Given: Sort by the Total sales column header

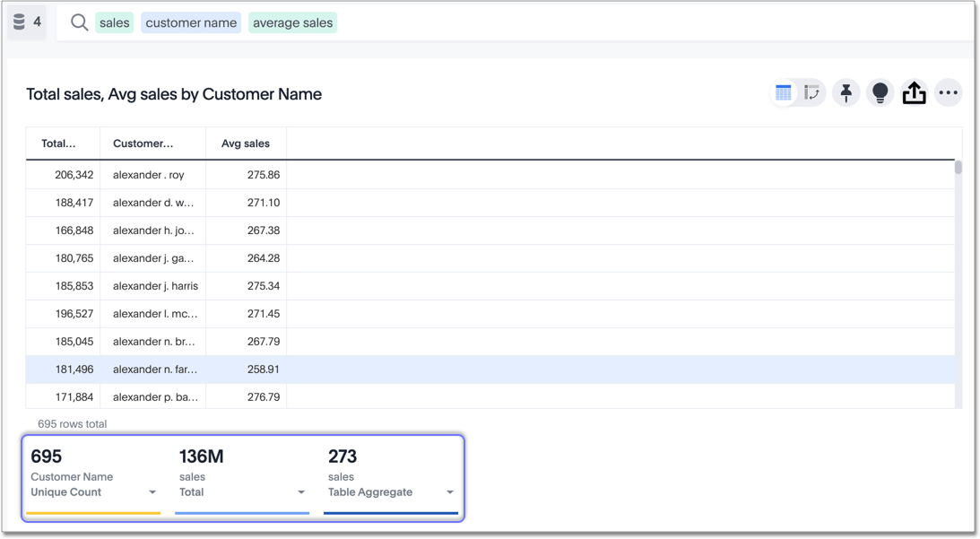Looking at the screenshot, I should [59, 143].
